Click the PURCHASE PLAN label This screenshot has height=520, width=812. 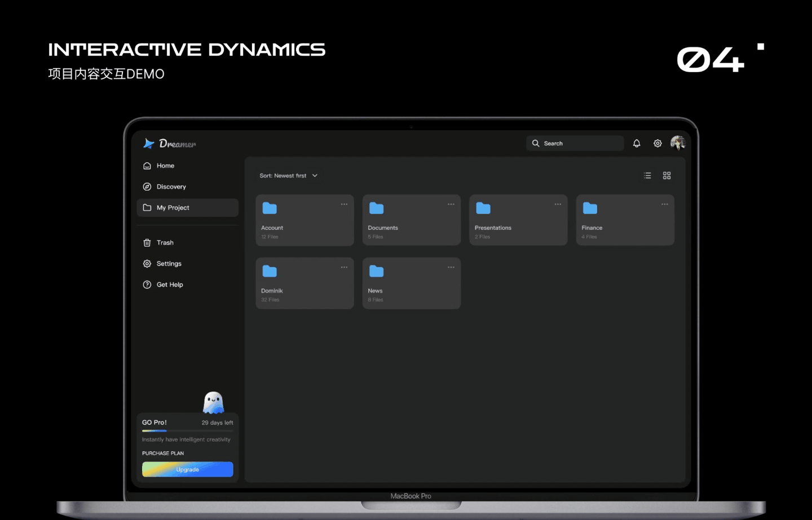(x=163, y=454)
